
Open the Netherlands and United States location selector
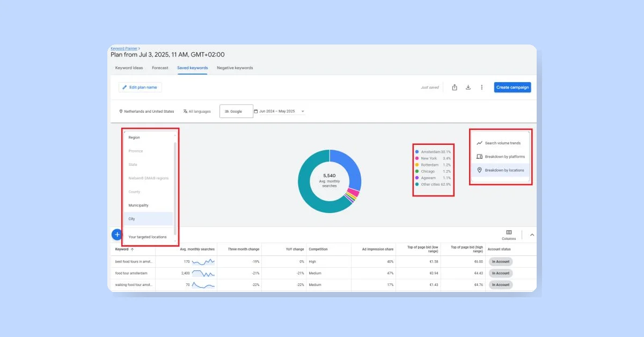pyautogui.click(x=147, y=112)
